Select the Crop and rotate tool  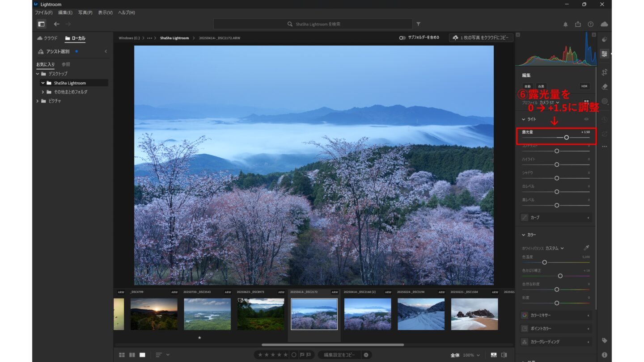tap(605, 72)
